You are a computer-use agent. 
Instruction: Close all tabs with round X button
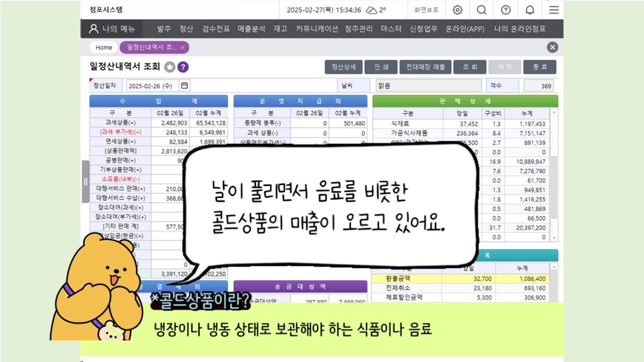(x=552, y=47)
